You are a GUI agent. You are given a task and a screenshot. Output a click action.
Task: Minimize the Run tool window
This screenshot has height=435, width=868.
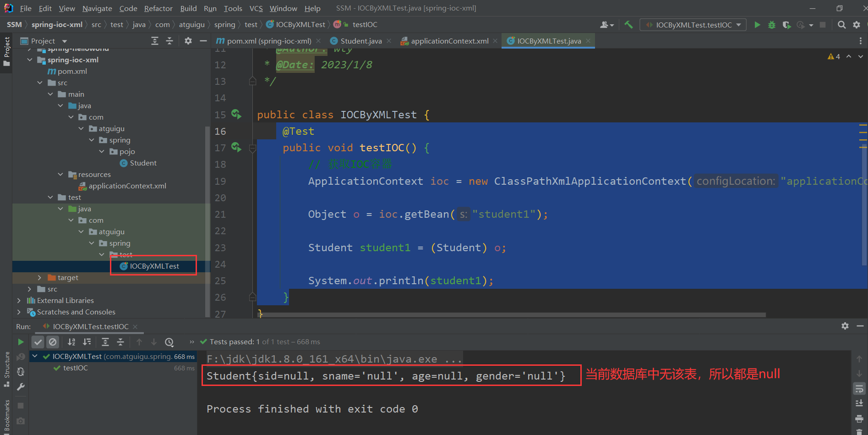click(x=860, y=326)
